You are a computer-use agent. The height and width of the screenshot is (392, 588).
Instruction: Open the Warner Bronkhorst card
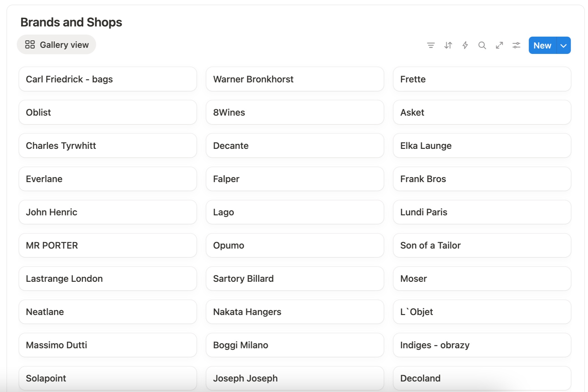click(295, 79)
